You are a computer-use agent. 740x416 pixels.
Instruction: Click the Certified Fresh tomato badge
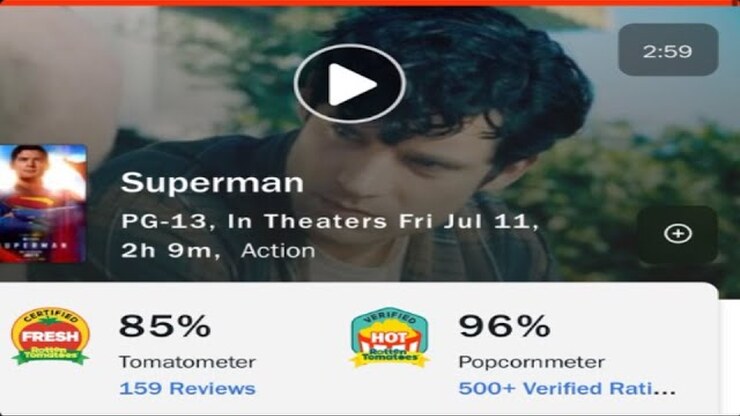tap(50, 336)
